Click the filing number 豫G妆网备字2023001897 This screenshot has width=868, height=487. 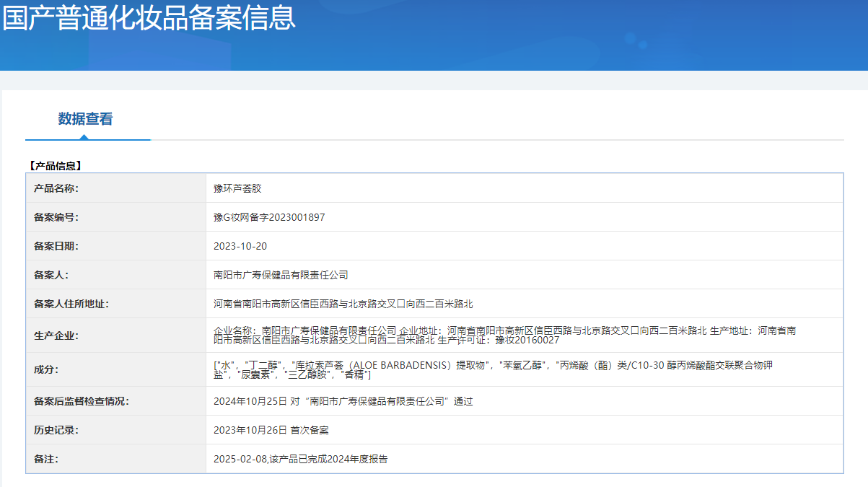pos(269,217)
